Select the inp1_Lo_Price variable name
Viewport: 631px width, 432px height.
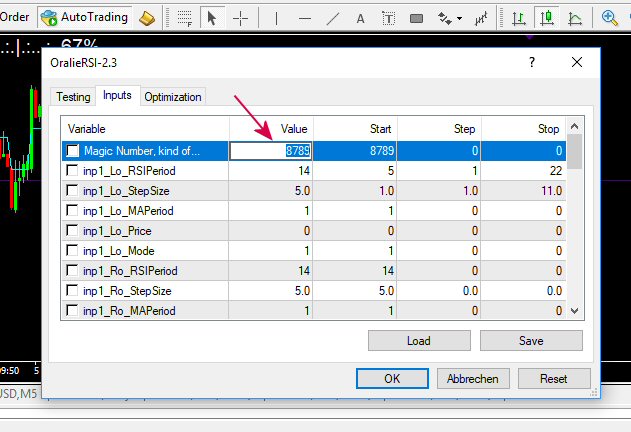pos(117,231)
